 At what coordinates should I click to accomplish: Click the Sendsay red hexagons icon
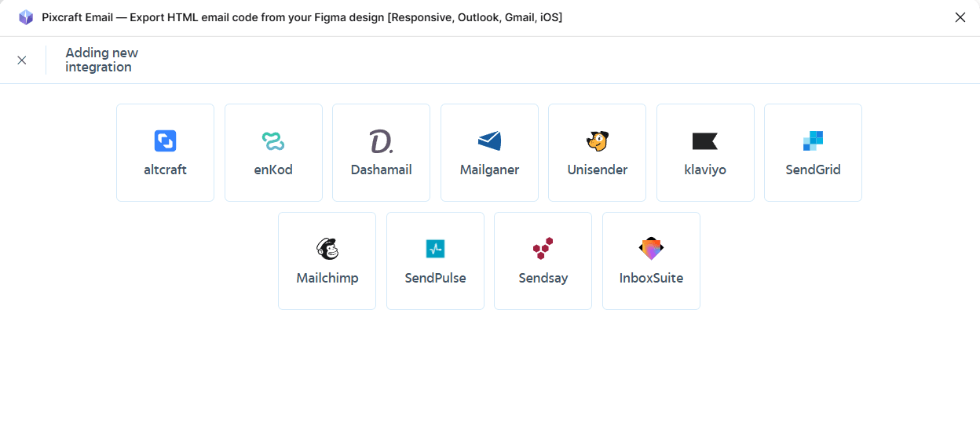point(543,250)
